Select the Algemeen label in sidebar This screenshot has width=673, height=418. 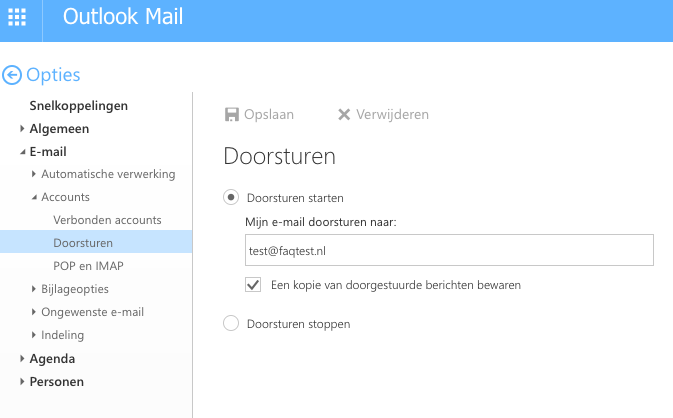click(x=59, y=129)
